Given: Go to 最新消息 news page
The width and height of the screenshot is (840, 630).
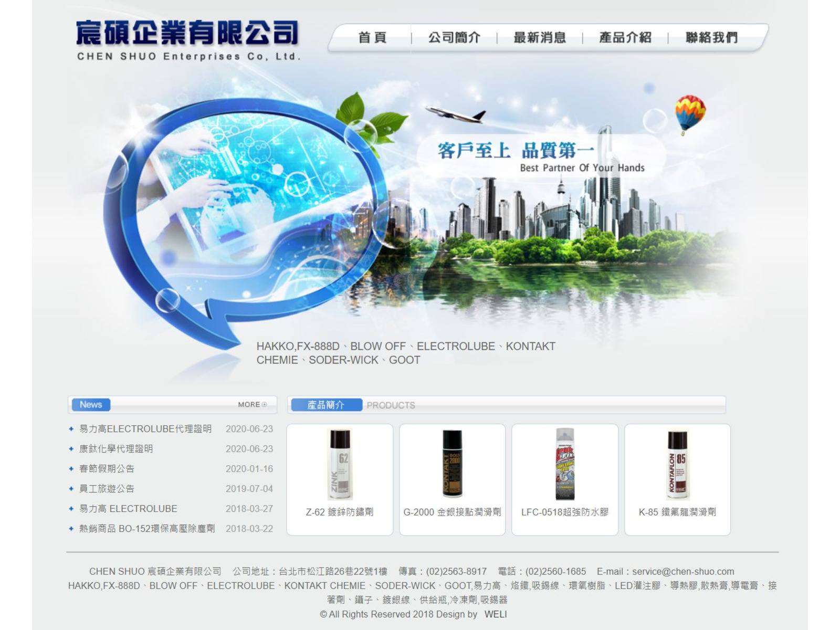Looking at the screenshot, I should pos(540,38).
